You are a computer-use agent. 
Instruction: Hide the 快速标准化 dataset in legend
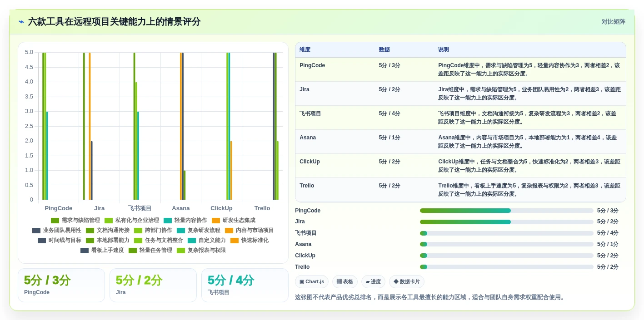(x=250, y=240)
